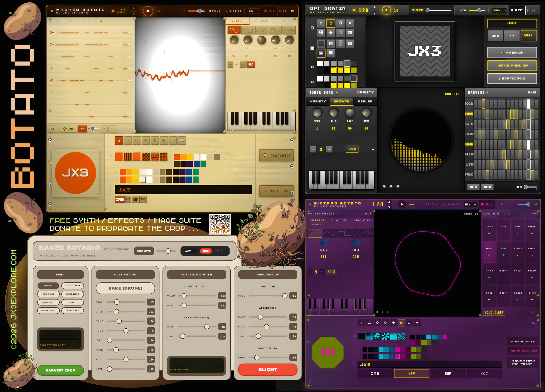
Task: Select the four-point star shape in Ow! Gratin
Action: tap(350, 23)
